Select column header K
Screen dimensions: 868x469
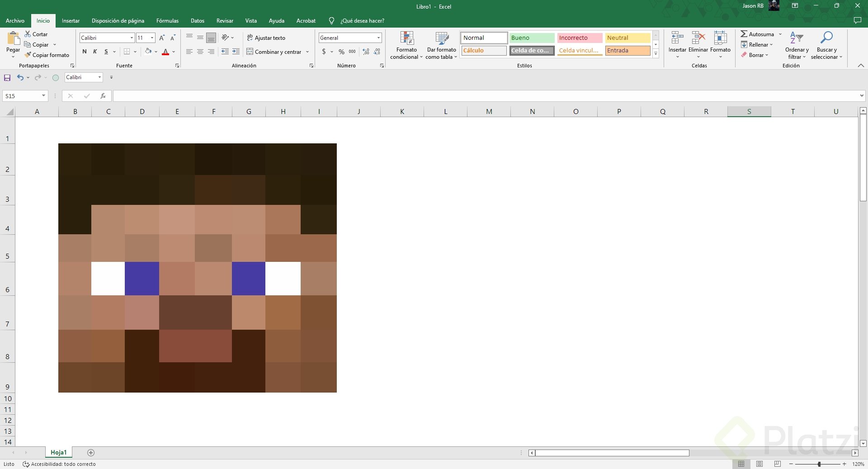click(x=402, y=112)
